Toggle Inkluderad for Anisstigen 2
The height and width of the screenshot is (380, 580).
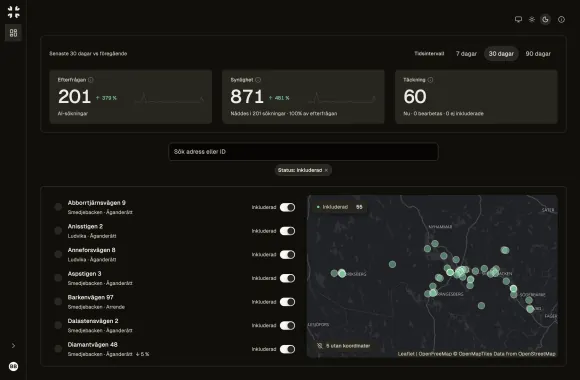pyautogui.click(x=287, y=231)
